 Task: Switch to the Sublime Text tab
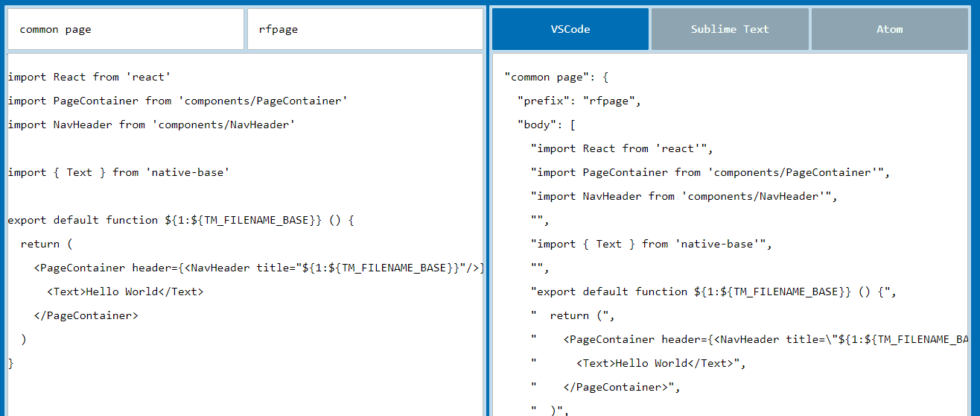pyautogui.click(x=730, y=29)
